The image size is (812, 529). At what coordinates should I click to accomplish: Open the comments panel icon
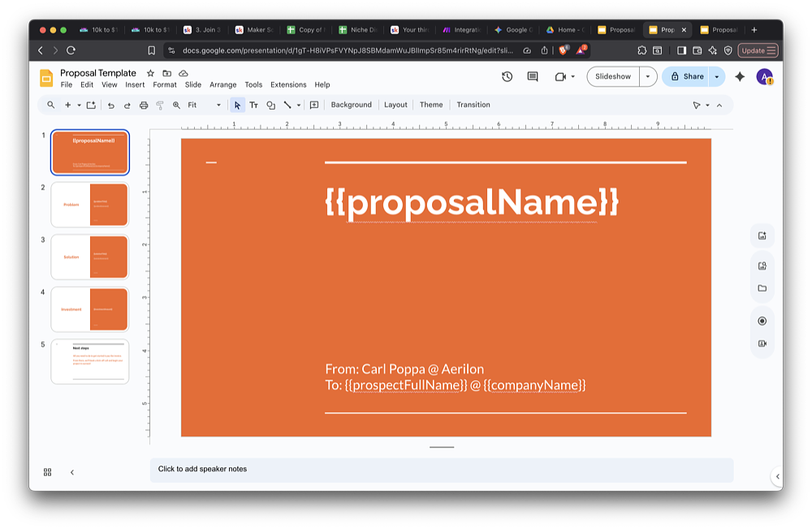click(x=533, y=76)
